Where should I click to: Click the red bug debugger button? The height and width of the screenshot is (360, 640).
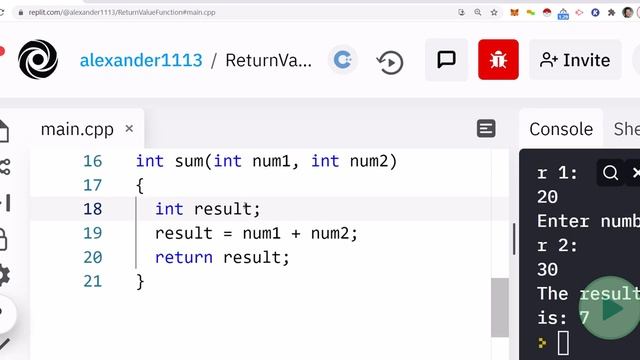click(x=498, y=60)
